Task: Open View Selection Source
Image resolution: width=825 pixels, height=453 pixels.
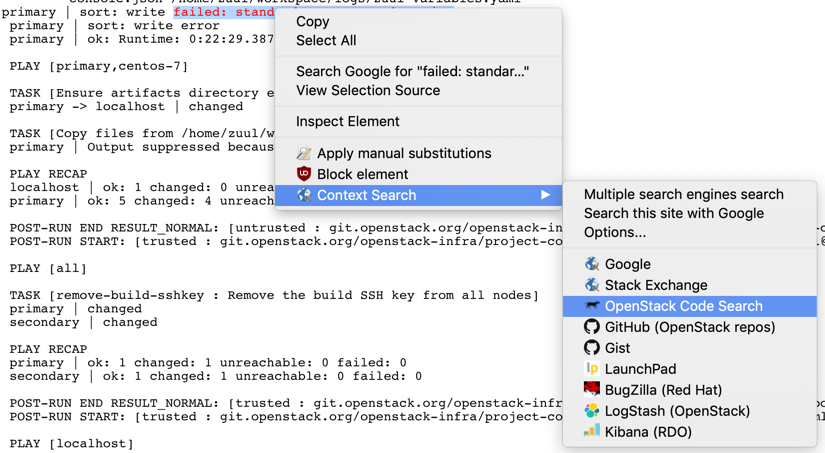Action: tap(368, 90)
